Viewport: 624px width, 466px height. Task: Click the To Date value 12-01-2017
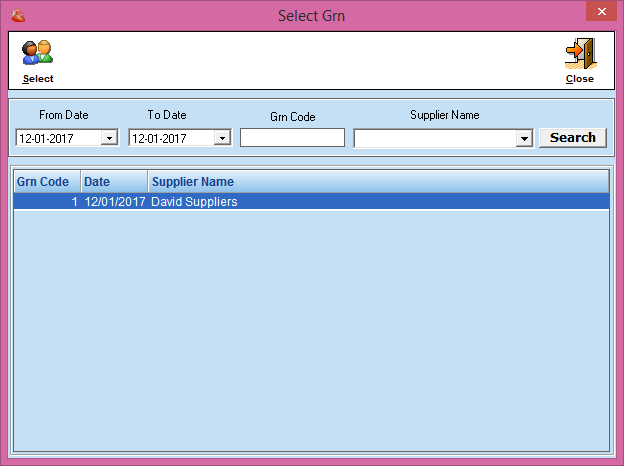(171, 138)
